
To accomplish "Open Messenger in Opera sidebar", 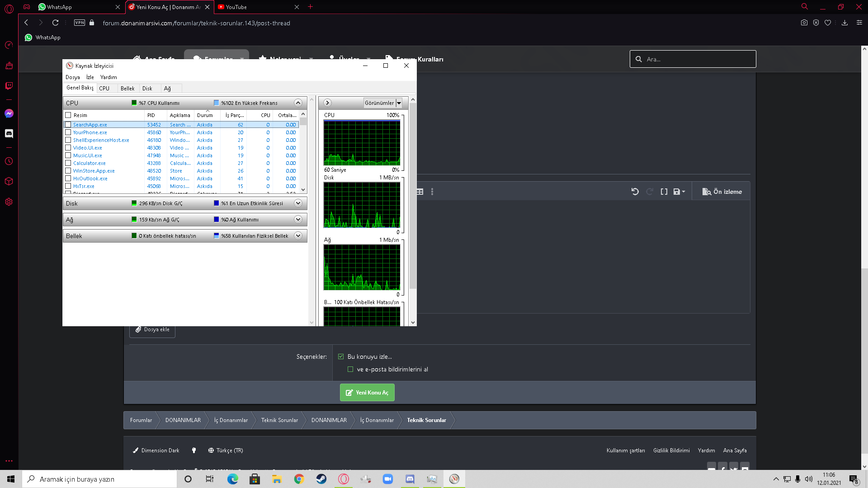I will click(9, 113).
